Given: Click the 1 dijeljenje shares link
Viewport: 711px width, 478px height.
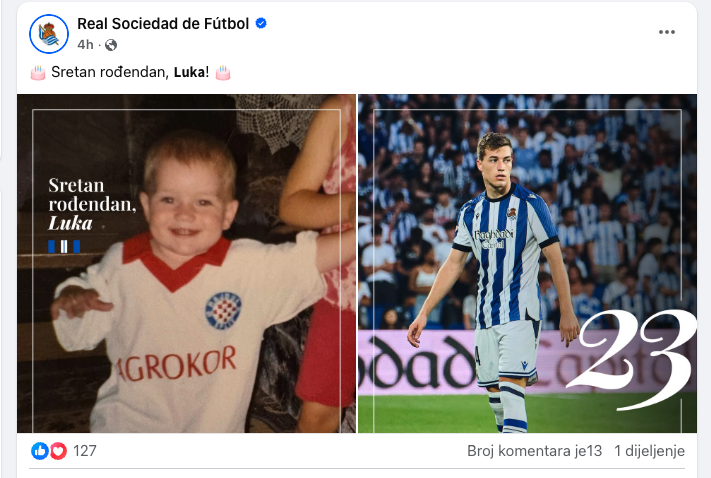Looking at the screenshot, I should tap(649, 451).
